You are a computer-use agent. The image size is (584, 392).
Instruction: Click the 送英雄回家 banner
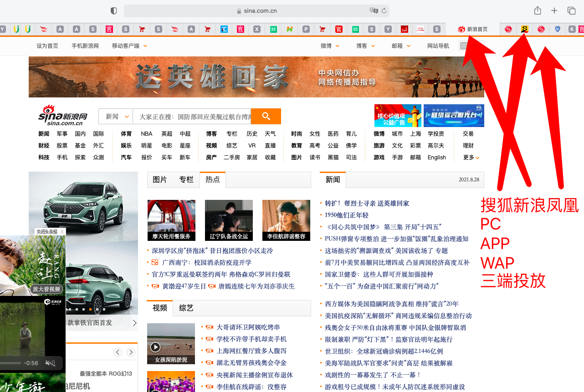pyautogui.click(x=256, y=77)
